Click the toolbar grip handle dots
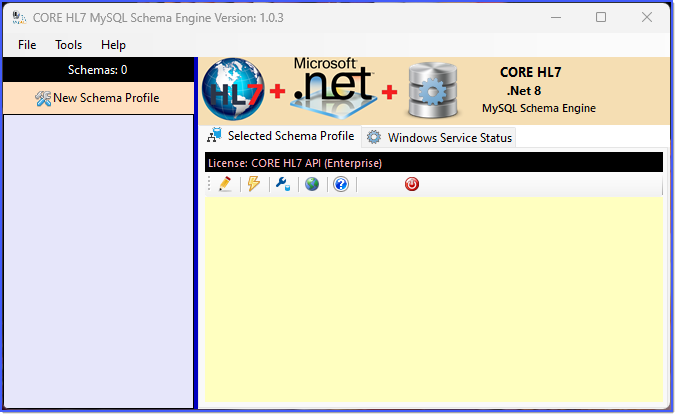This screenshot has height=416, width=677. click(x=209, y=184)
